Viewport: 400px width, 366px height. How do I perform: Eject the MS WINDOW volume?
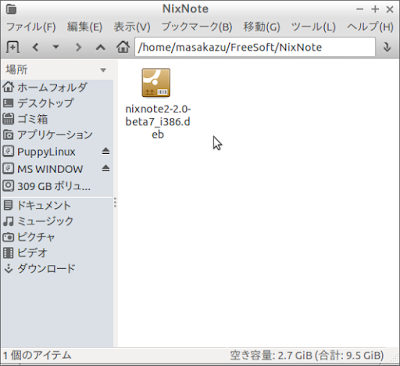tap(106, 168)
